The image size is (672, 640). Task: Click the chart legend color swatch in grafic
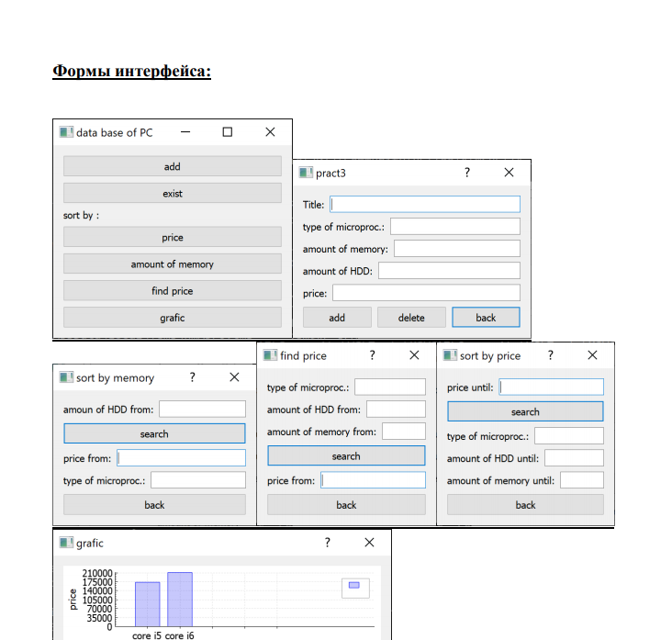click(354, 585)
